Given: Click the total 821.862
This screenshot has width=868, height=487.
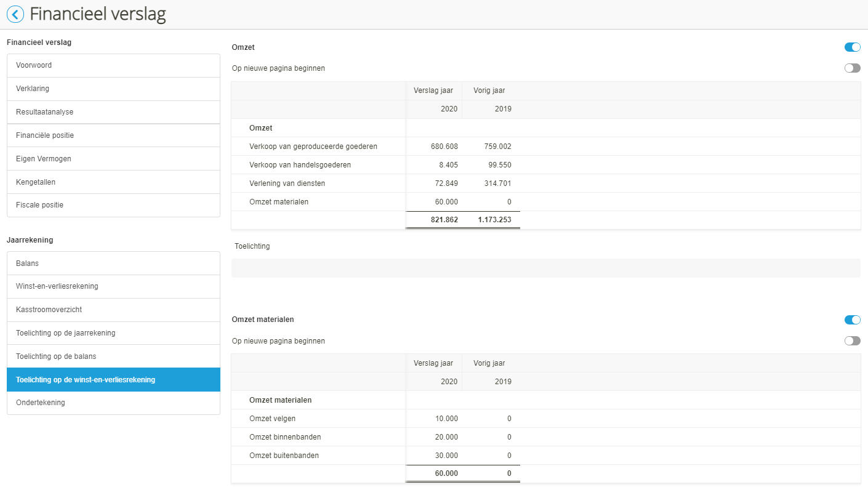Looking at the screenshot, I should click(x=444, y=220).
